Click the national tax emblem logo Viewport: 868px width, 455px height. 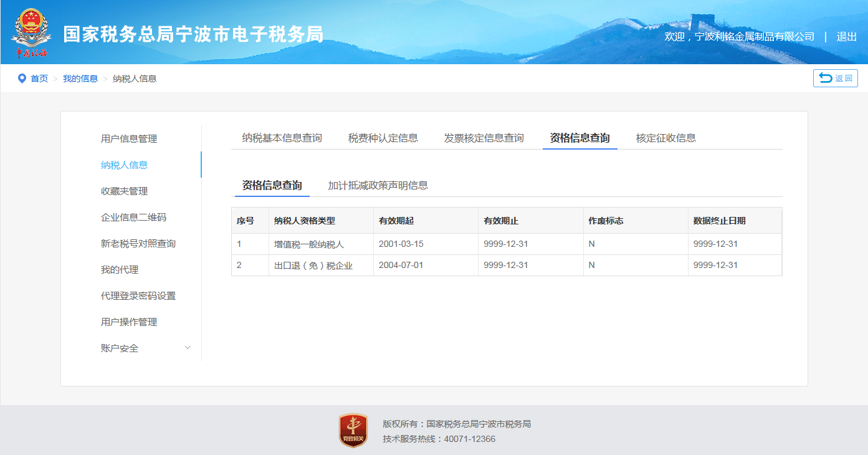pyautogui.click(x=32, y=33)
